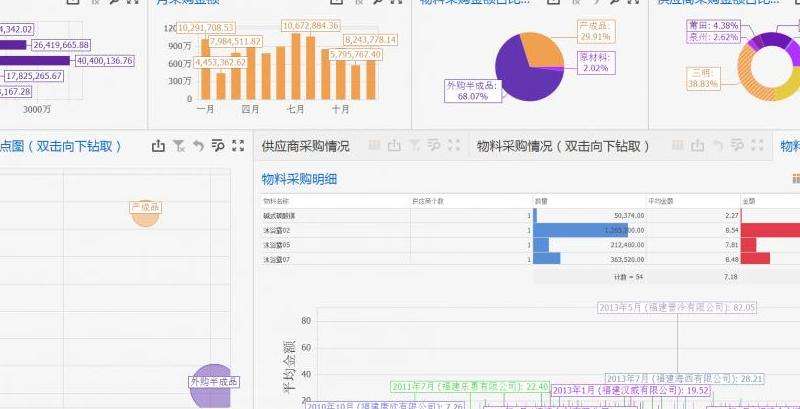
Task: Click the undo arrow icon in 点图 panel
Action: [198, 146]
